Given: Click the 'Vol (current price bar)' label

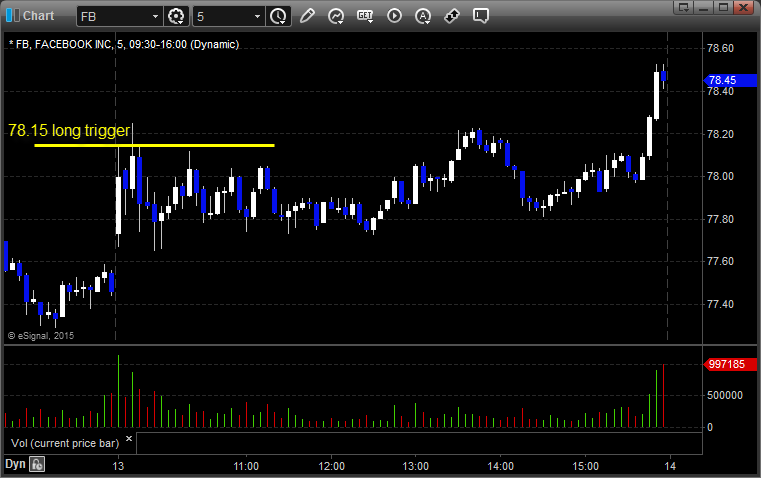Looking at the screenshot, I should 65,443.
